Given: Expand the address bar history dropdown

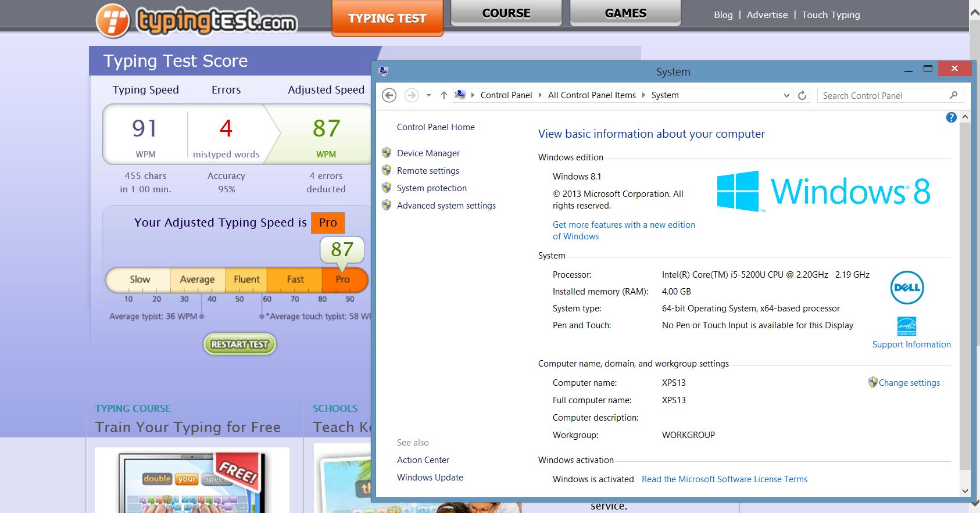Looking at the screenshot, I should tap(786, 95).
